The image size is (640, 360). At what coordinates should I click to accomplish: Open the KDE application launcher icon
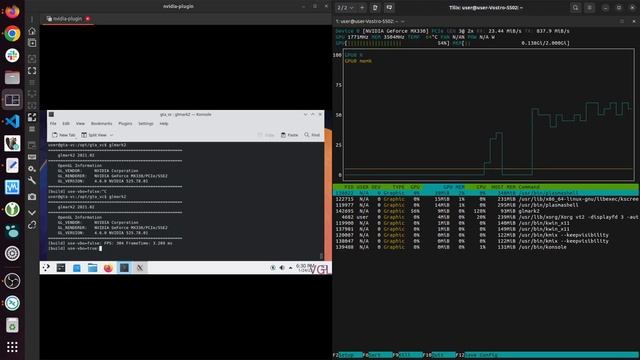[x=46, y=268]
